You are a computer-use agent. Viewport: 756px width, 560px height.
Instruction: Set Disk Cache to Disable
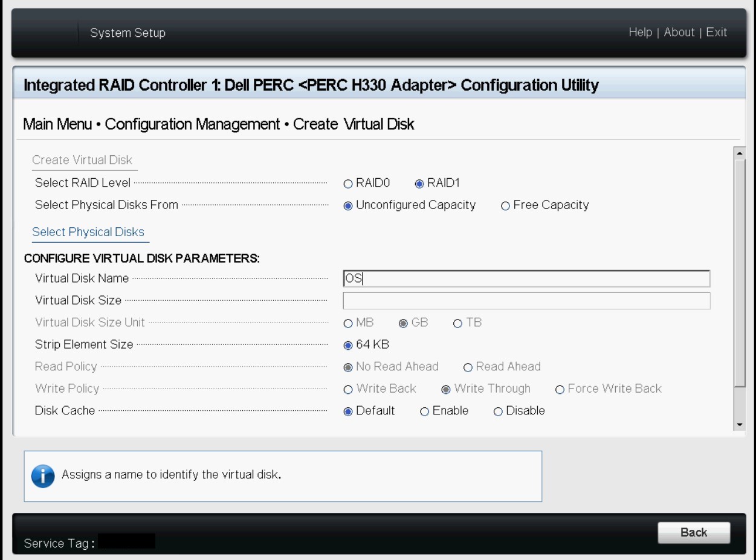tap(498, 411)
